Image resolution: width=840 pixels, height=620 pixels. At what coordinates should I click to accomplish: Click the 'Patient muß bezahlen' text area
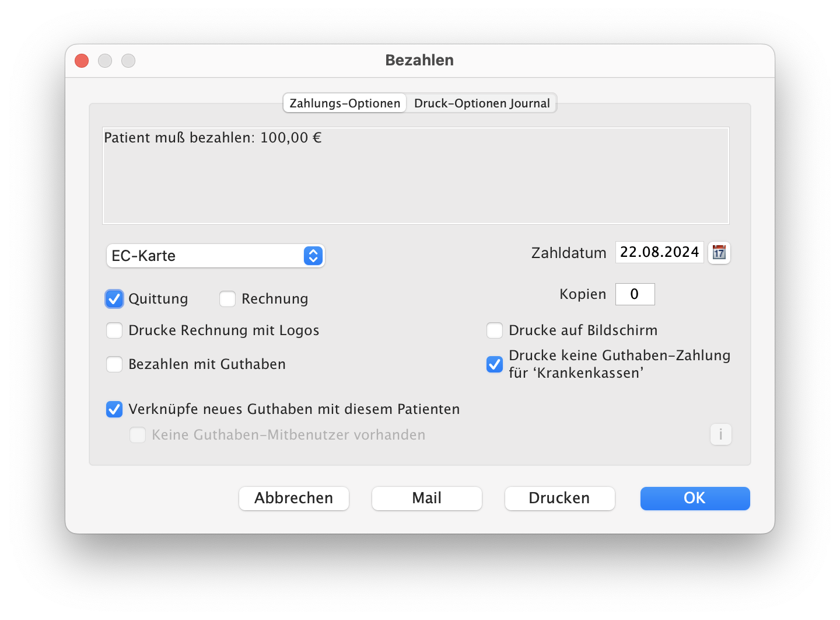click(x=415, y=176)
